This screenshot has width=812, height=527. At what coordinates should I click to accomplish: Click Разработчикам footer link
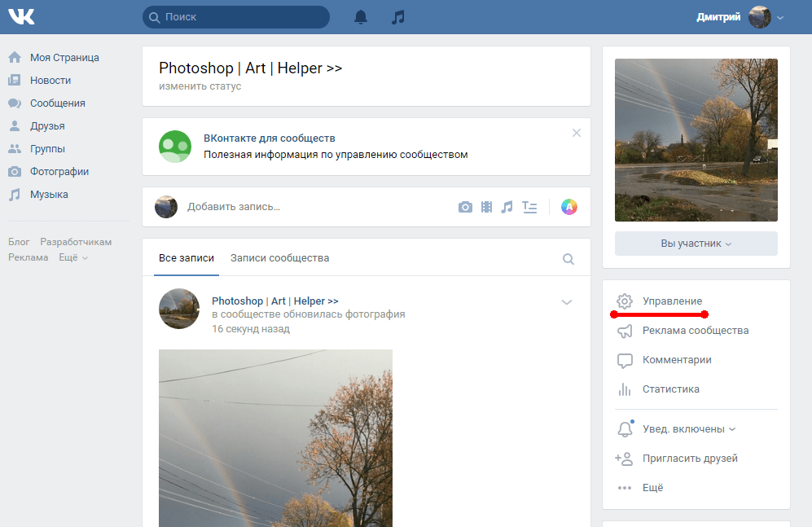(x=76, y=242)
